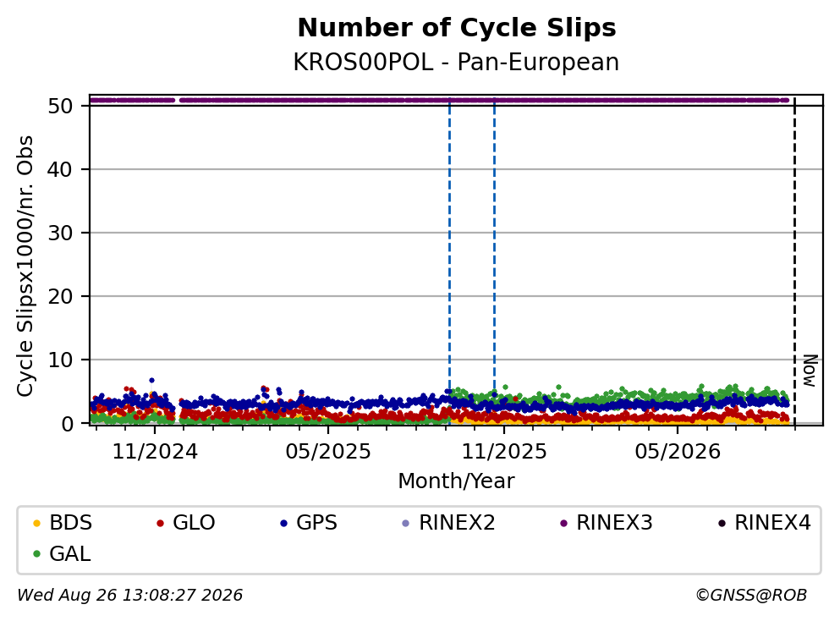Image resolution: width=840 pixels, height=621 pixels.
Task: Click the Month/Year axis label
Action: pos(457,481)
